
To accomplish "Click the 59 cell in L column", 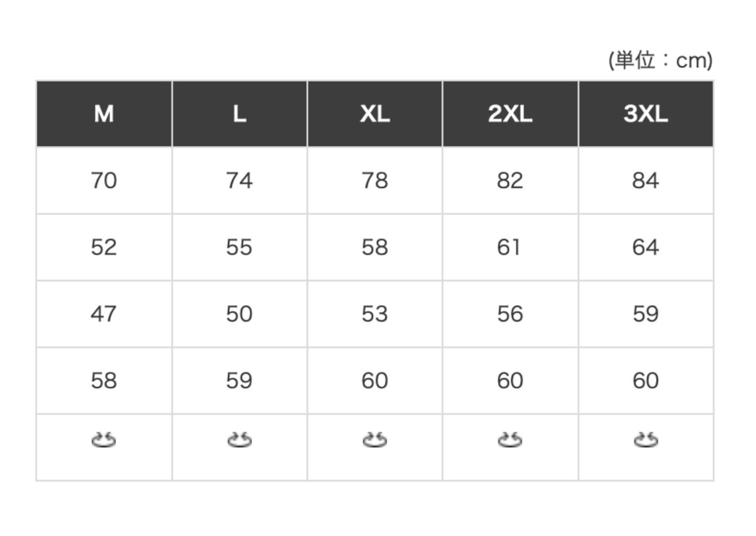I will (x=239, y=380).
